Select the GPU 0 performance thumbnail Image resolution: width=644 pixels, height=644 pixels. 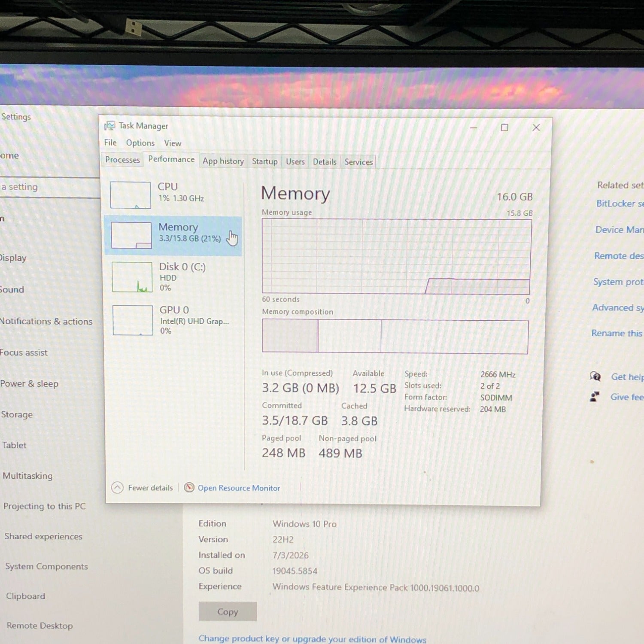[133, 320]
